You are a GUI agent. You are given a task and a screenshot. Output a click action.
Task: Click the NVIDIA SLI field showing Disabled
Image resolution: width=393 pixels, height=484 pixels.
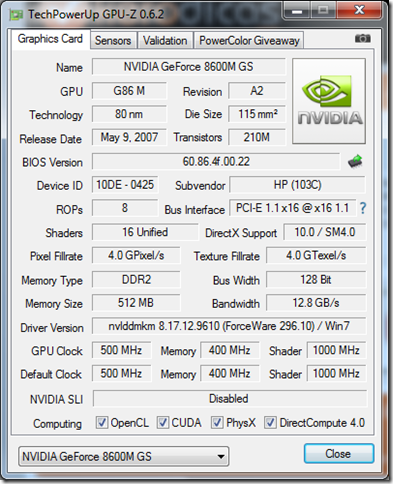coord(230,399)
